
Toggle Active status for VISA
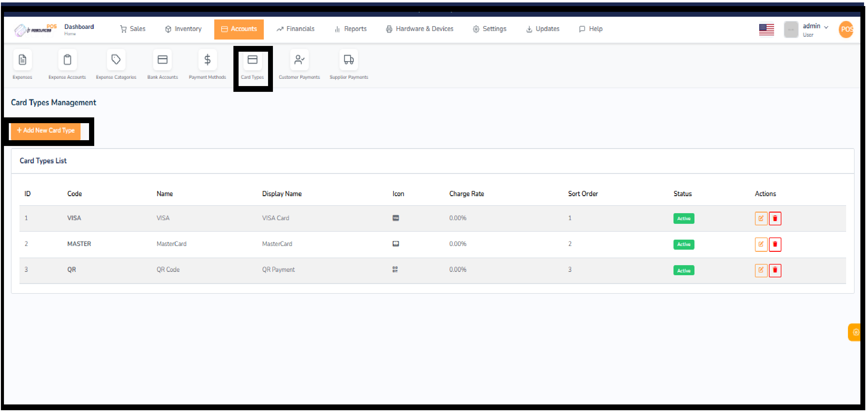pyautogui.click(x=684, y=218)
